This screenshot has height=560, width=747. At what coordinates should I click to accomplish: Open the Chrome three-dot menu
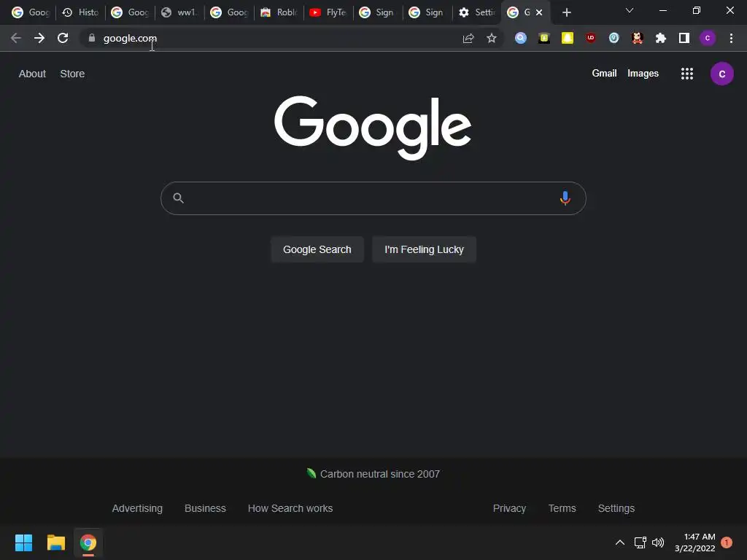pos(731,38)
